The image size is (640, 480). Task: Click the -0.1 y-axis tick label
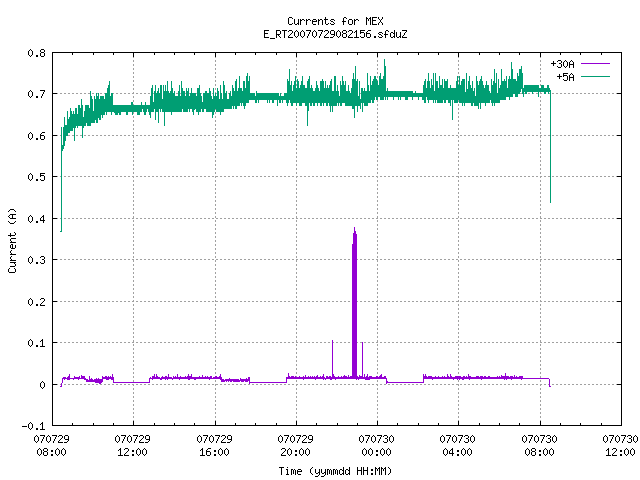tap(33, 426)
